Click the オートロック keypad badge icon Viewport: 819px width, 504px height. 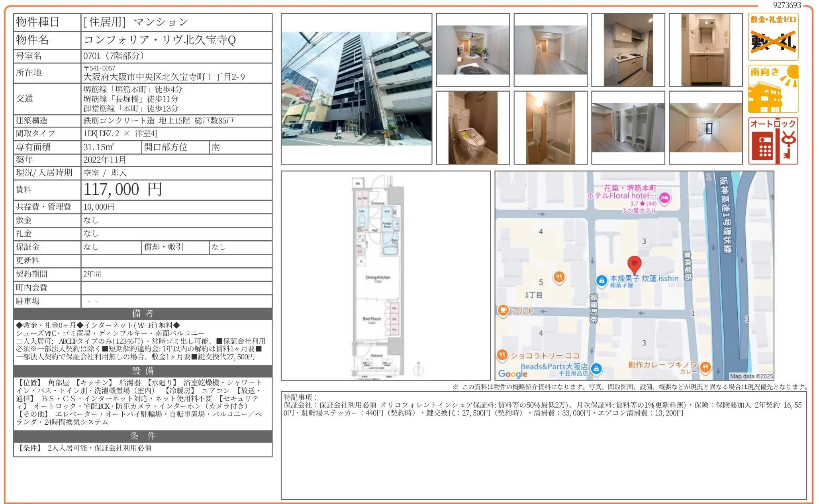[x=773, y=141]
